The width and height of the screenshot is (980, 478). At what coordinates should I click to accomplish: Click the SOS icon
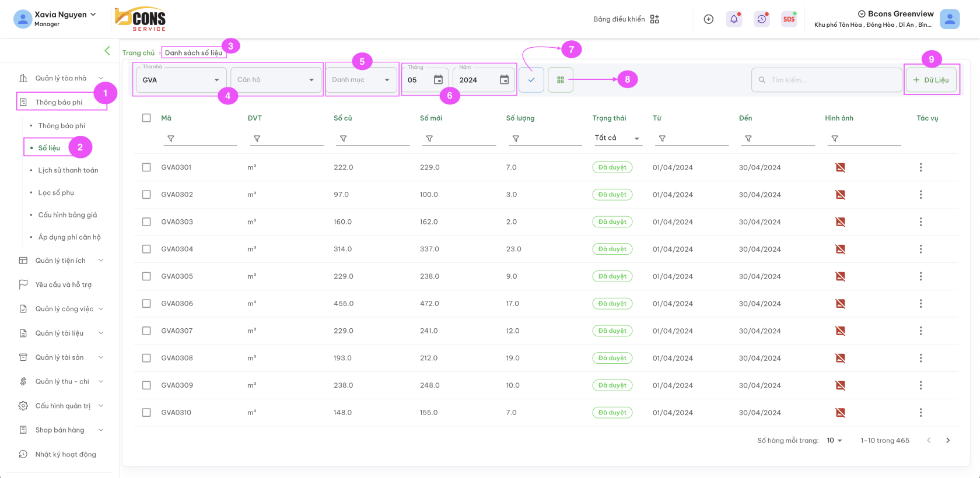click(789, 19)
